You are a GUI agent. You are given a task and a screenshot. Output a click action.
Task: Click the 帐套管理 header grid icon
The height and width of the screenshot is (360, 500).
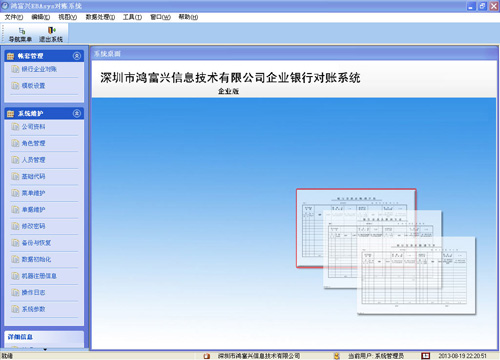coord(11,56)
